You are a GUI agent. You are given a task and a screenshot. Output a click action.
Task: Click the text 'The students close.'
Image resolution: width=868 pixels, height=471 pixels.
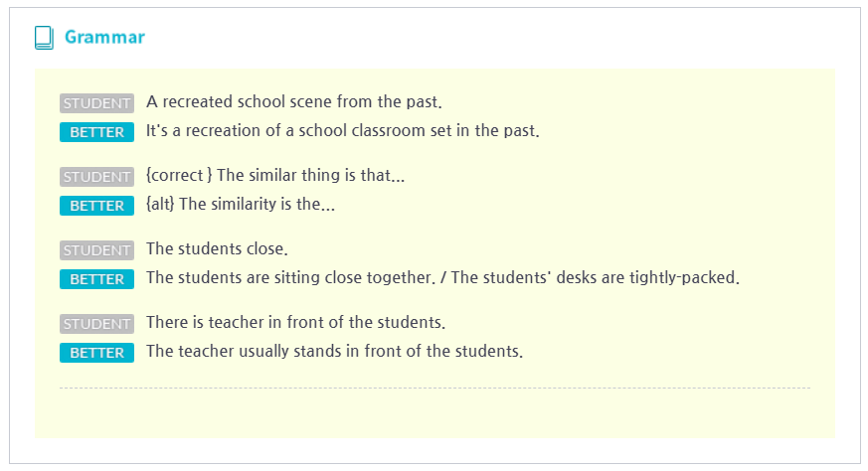coord(217,249)
